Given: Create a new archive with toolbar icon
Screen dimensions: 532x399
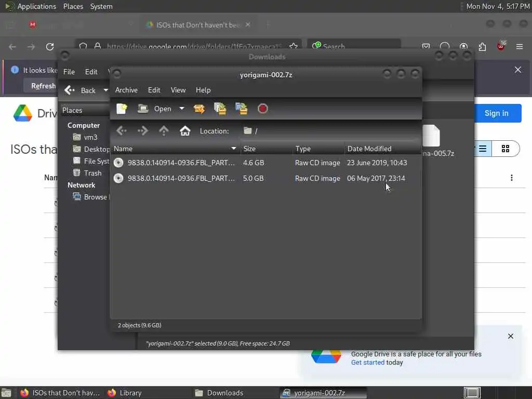Looking at the screenshot, I should tap(122, 109).
